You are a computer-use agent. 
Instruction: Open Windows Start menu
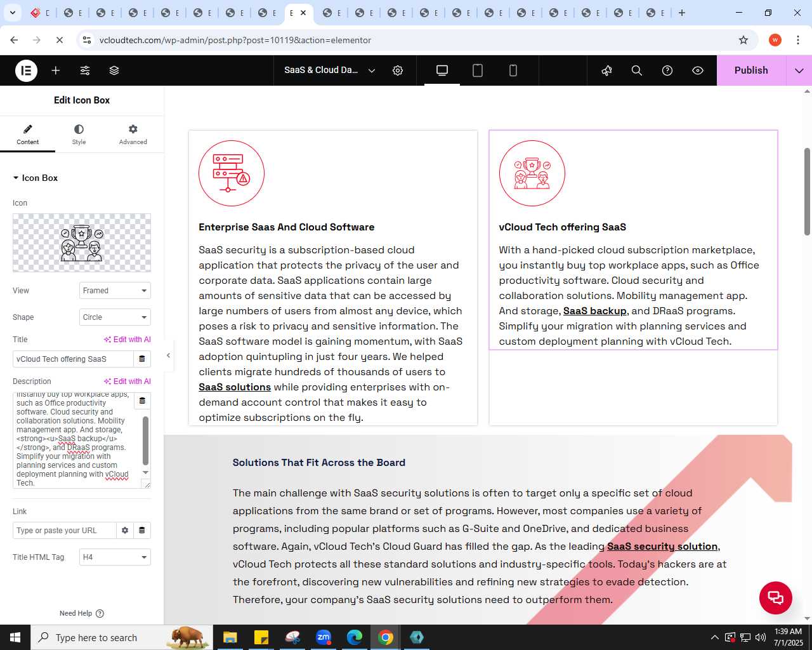[15, 637]
